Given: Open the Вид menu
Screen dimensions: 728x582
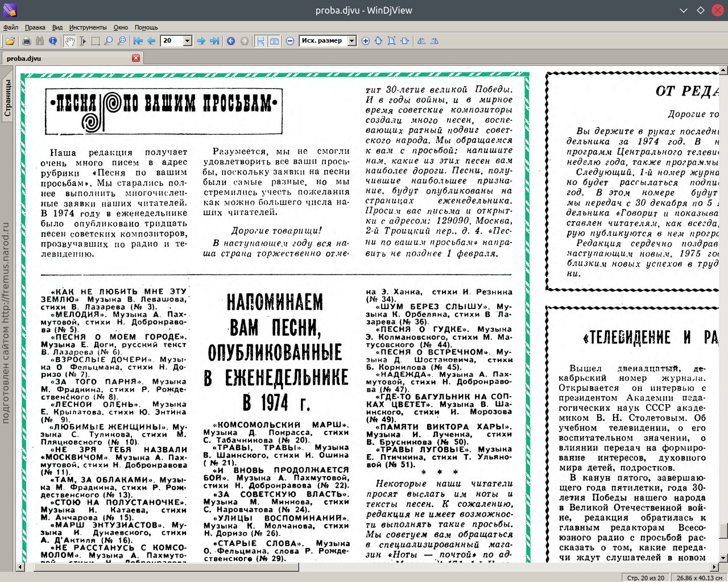Looking at the screenshot, I should (57, 27).
